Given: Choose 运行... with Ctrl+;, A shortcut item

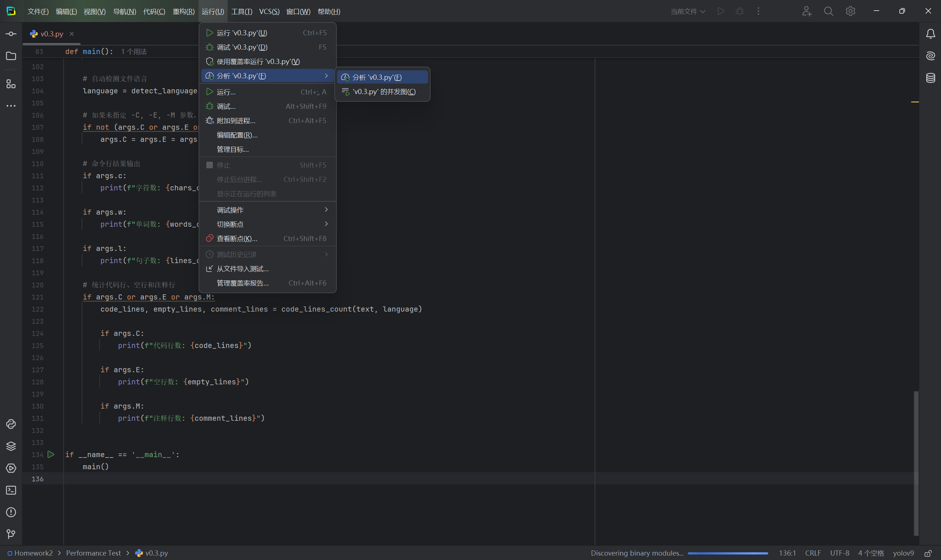Looking at the screenshot, I should [268, 92].
